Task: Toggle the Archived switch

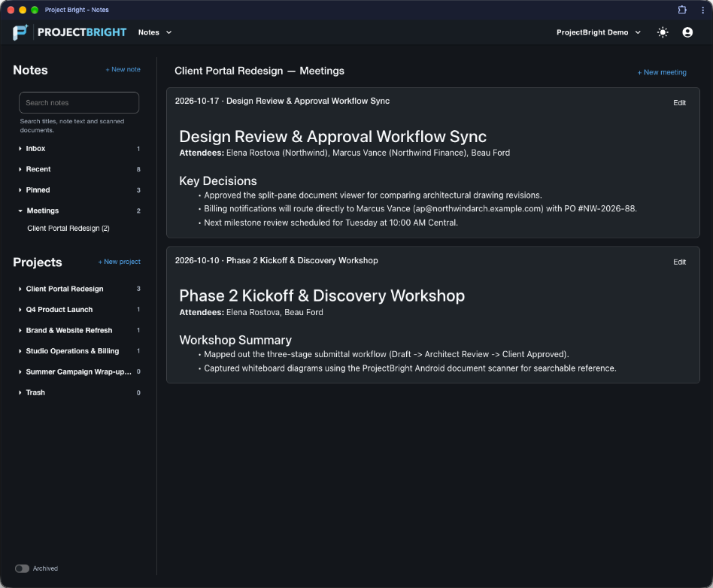Action: point(22,568)
